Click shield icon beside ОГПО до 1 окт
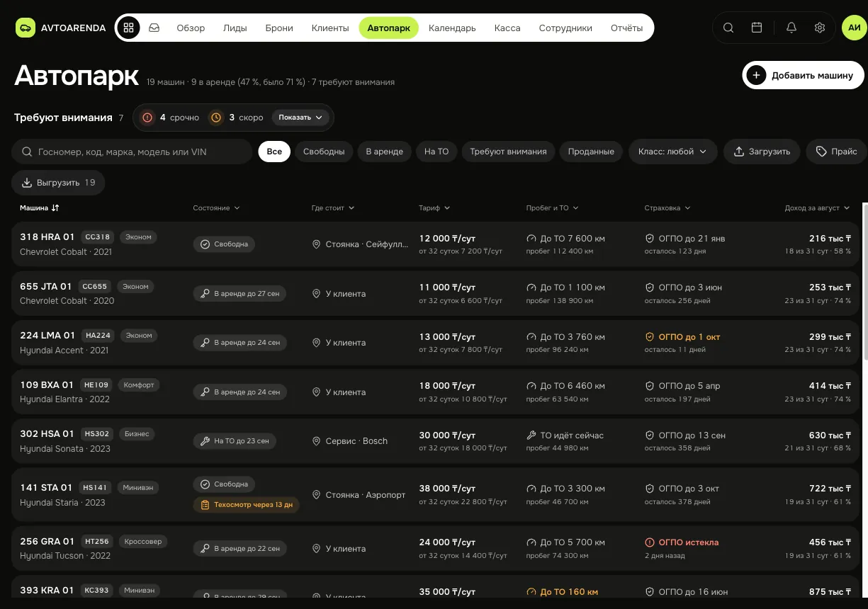This screenshot has width=868, height=609. coord(650,337)
